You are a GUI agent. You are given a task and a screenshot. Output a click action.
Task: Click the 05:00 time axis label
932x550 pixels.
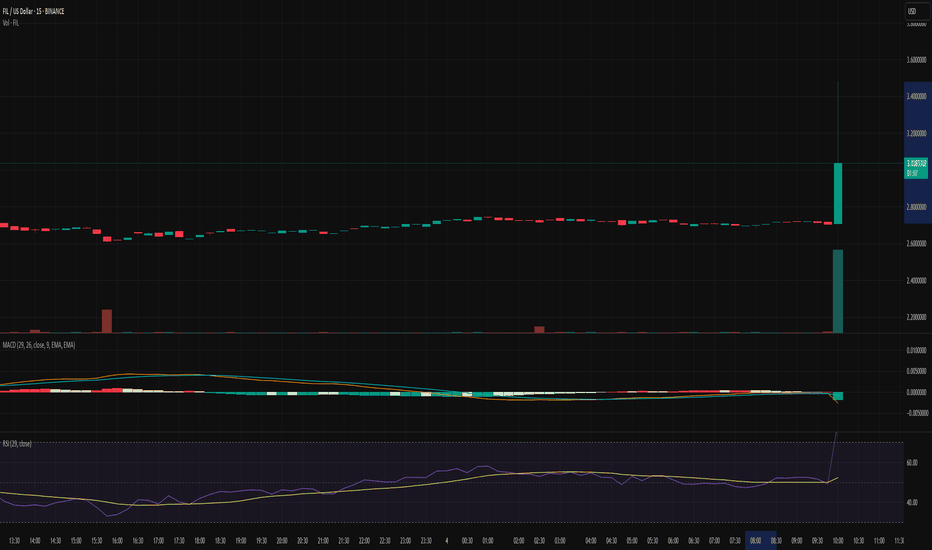tap(632, 540)
